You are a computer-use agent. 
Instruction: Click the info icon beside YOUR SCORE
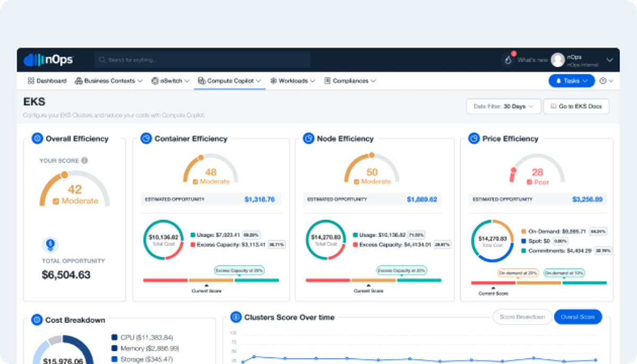pos(84,160)
